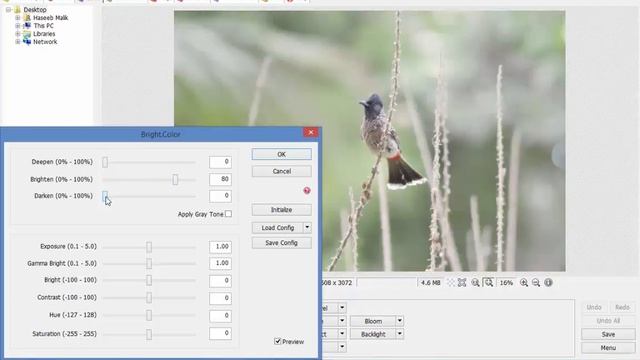640x360 pixels.
Task: Expand the Haseeb Malik tree node
Action: pos(18,18)
